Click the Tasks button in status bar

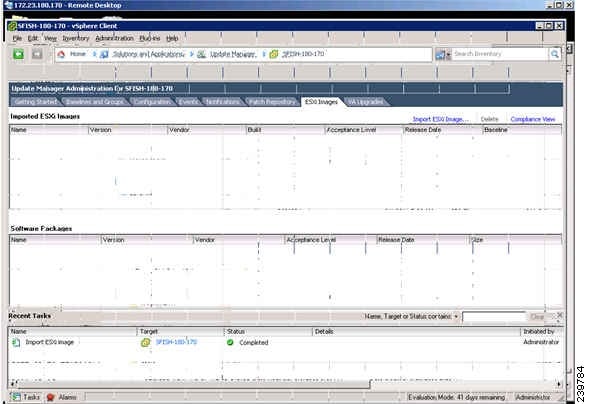pos(26,397)
